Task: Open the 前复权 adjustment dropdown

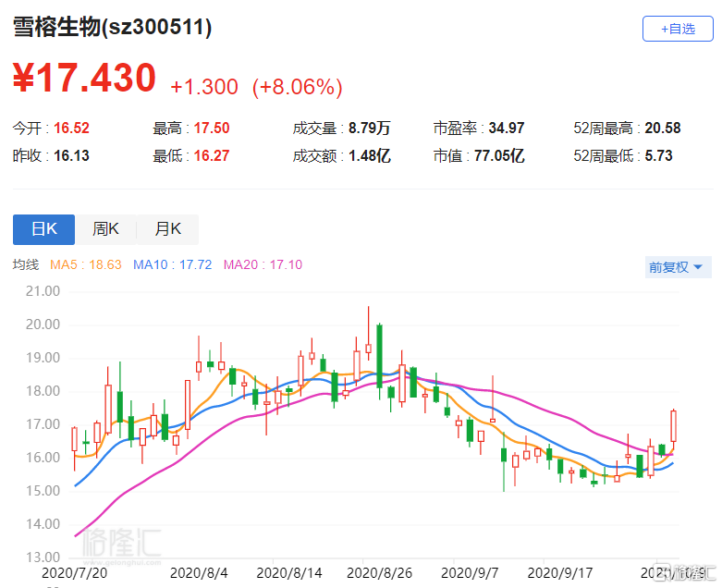Action: [x=679, y=267]
